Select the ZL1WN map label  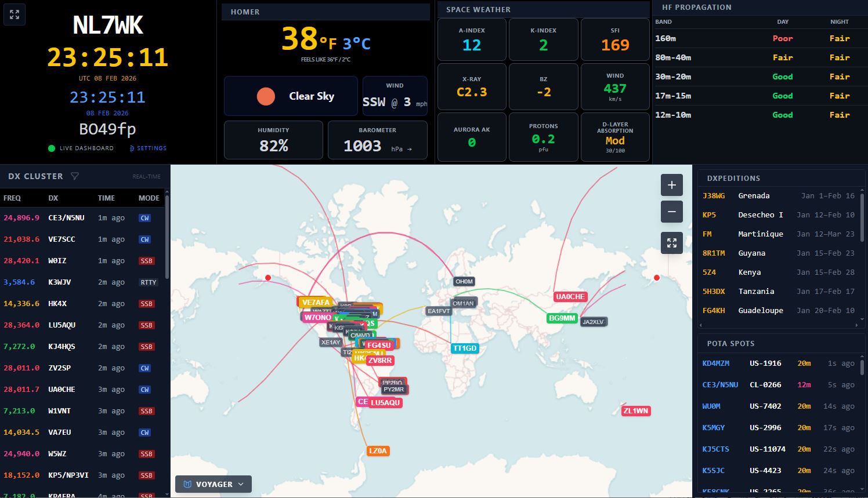[x=636, y=410]
